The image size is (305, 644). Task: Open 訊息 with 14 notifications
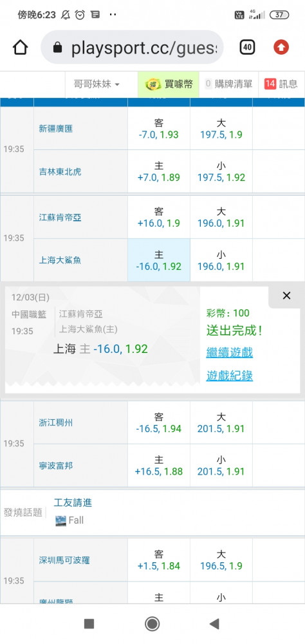click(x=281, y=84)
